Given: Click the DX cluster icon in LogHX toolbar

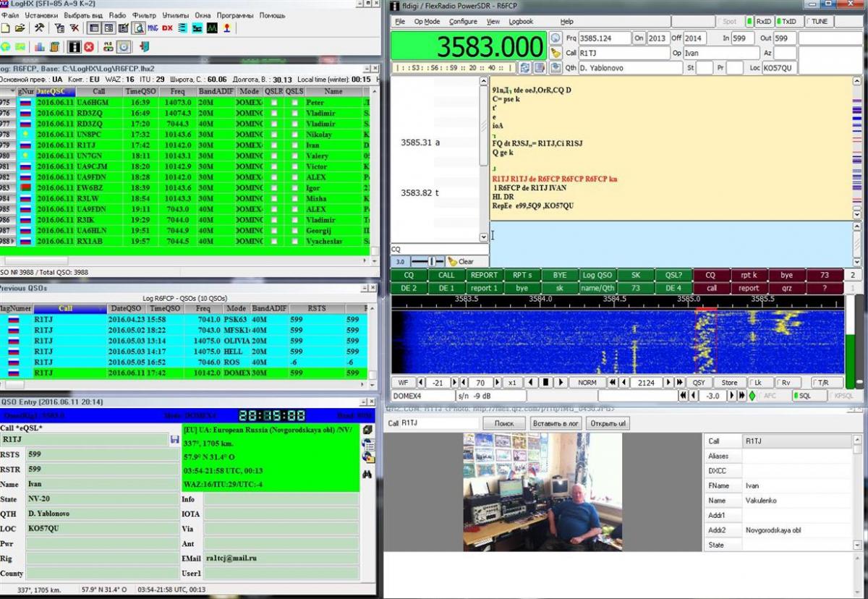Looking at the screenshot, I should [x=167, y=28].
